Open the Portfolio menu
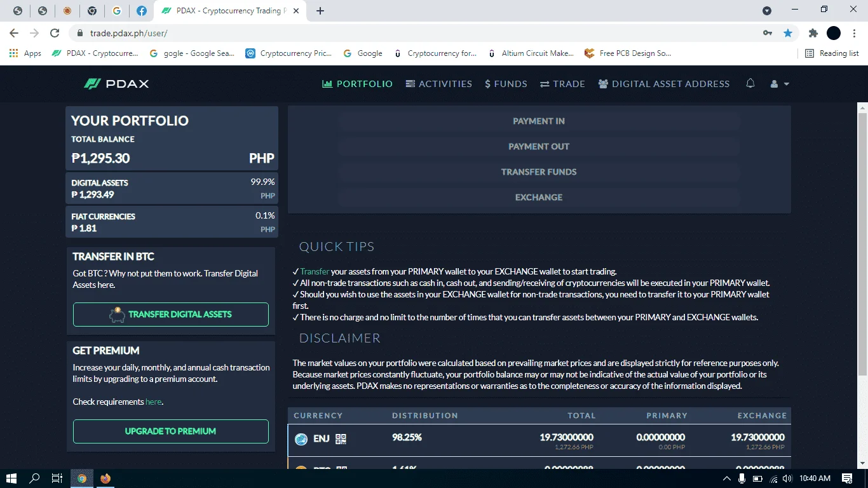868x488 pixels. [x=358, y=84]
